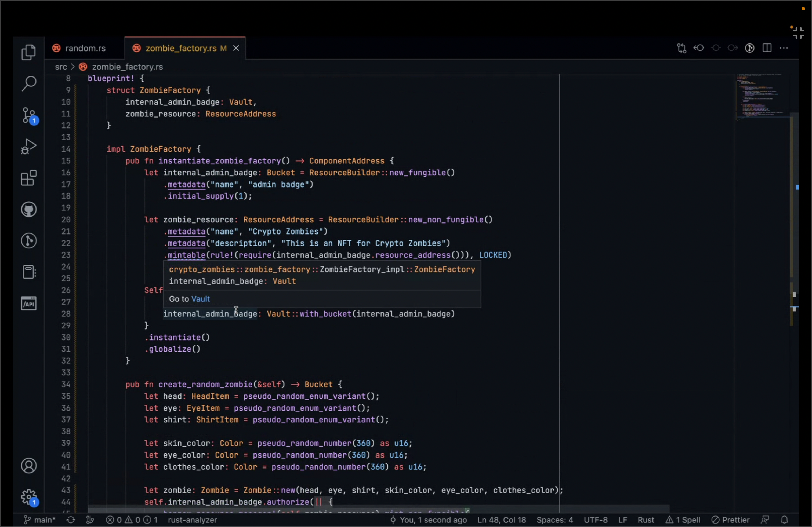812x527 pixels.
Task: Open the Explorer view in activity bar
Action: [x=29, y=52]
